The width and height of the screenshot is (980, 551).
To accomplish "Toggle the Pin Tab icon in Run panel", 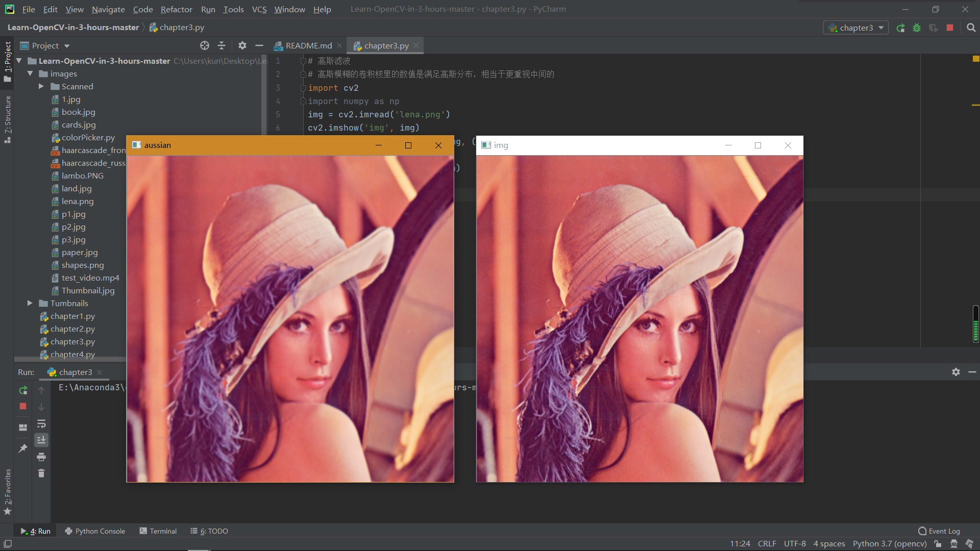I will coord(23,448).
